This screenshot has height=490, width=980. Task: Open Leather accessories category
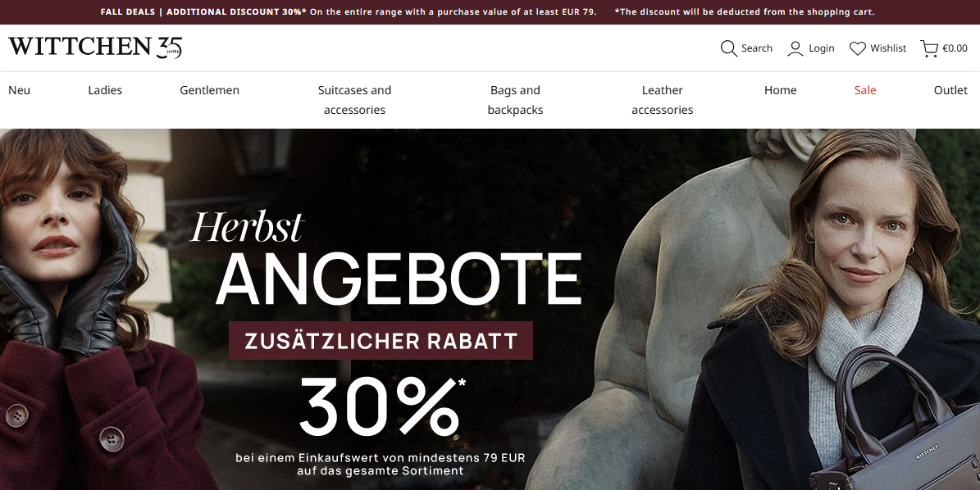663,100
